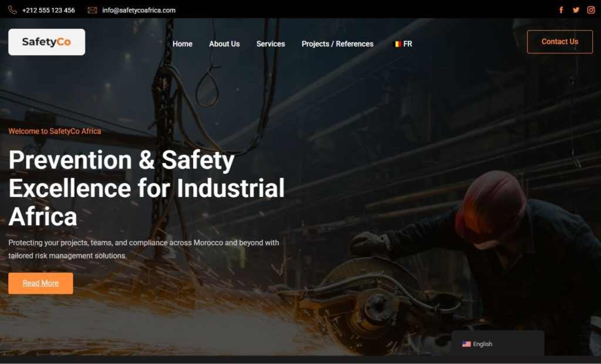
Task: Click the phone handset icon in top bar
Action: point(12,10)
